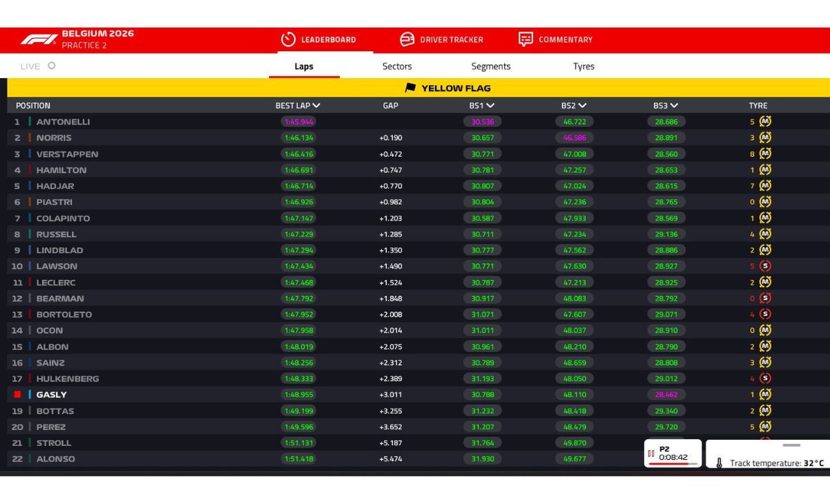
Task: Click Russell's medium tyre icon
Action: tap(765, 234)
